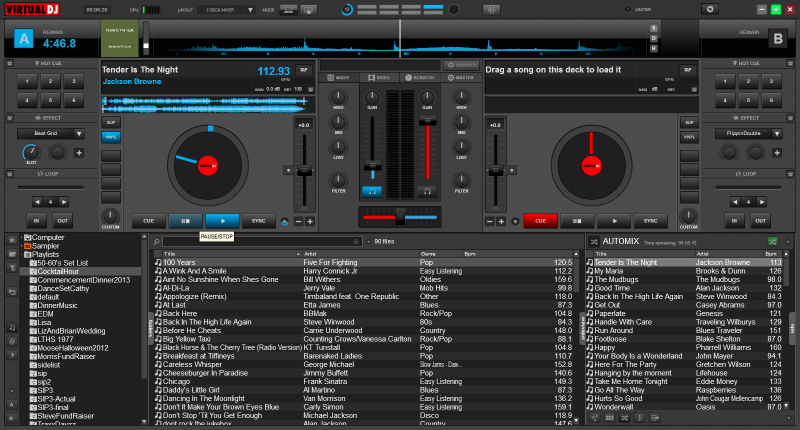The height and width of the screenshot is (430, 800).
Task: Click the play button on deck B
Action: click(614, 221)
